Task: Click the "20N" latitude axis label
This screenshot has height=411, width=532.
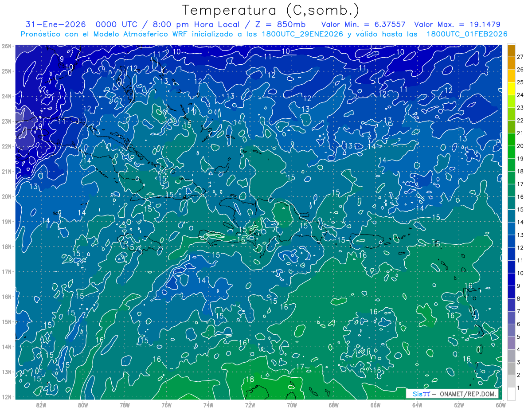Action: click(6, 196)
